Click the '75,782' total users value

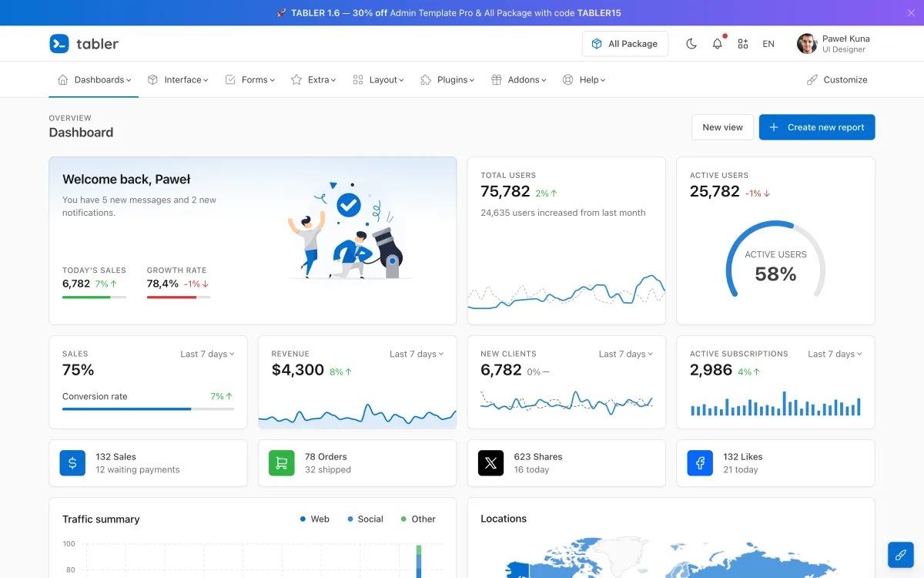point(505,192)
